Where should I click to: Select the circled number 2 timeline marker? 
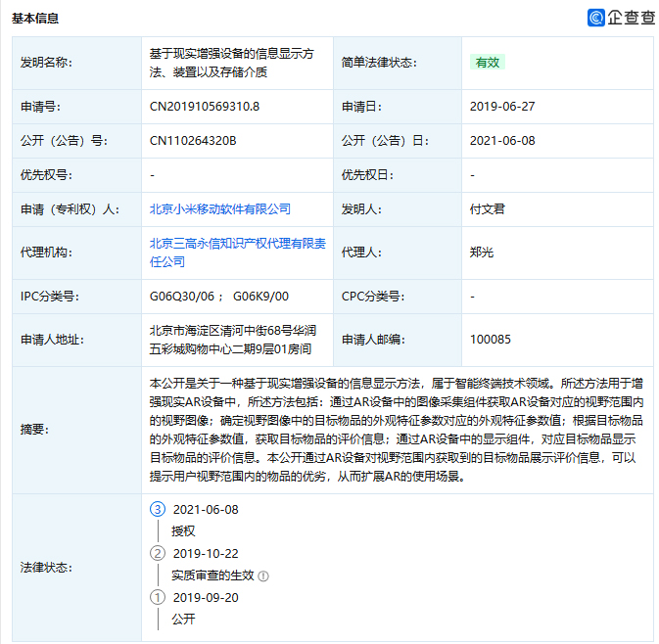[157, 553]
